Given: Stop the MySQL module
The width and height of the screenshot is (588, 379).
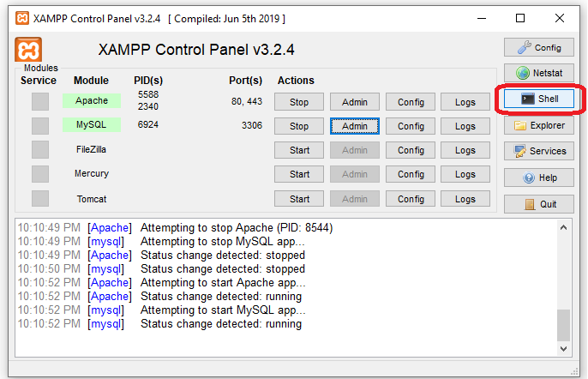Looking at the screenshot, I should point(299,126).
